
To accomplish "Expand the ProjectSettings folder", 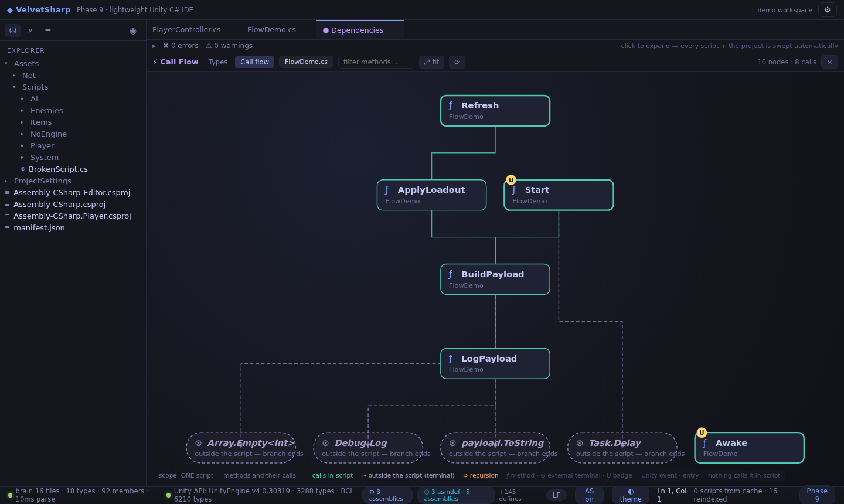I will [6, 181].
